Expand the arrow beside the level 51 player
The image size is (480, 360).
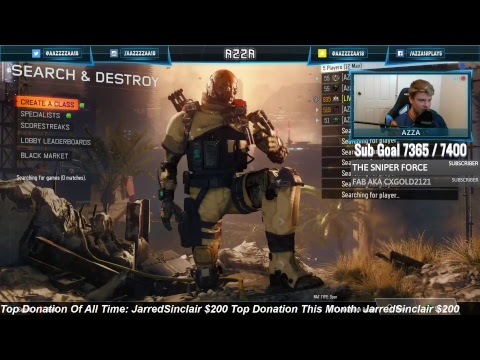point(317,120)
